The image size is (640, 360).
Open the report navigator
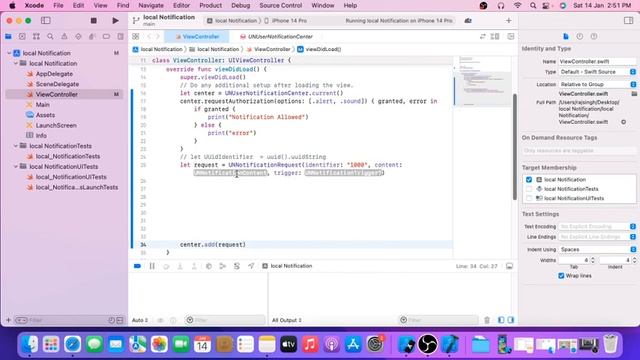[x=120, y=36]
